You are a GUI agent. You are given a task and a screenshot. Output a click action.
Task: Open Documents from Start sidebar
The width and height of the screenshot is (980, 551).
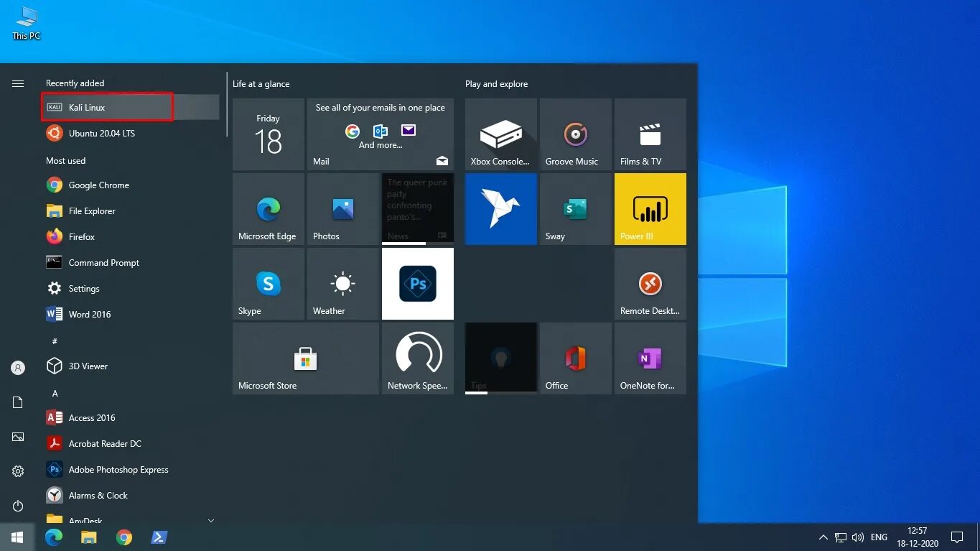(18, 402)
